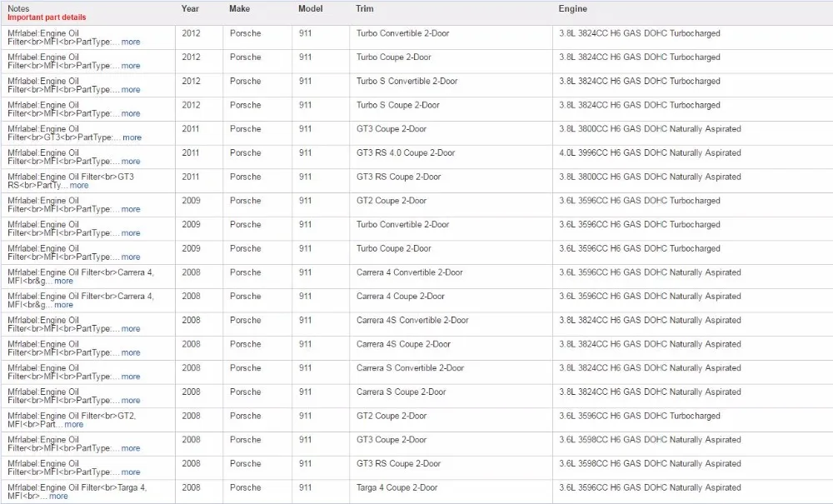Select trim cell 'Carrera S Convertible 2-Door'
Viewport: 833px width, 504px height.
click(x=410, y=367)
